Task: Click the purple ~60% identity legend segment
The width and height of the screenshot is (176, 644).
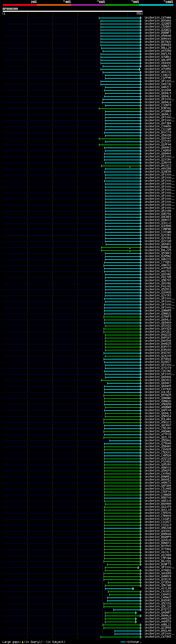Action: click(88, 5)
